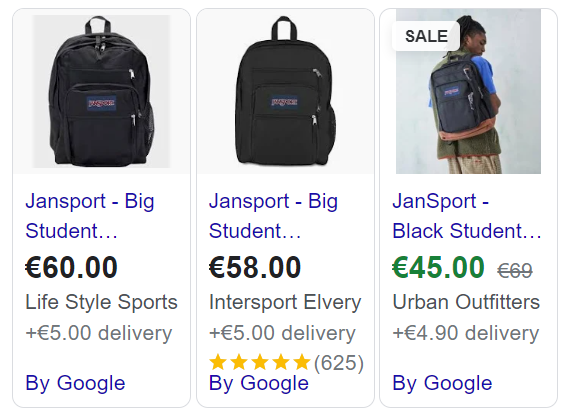Click By Google under Life Style Sports
568x417 pixels.
pyautogui.click(x=75, y=383)
